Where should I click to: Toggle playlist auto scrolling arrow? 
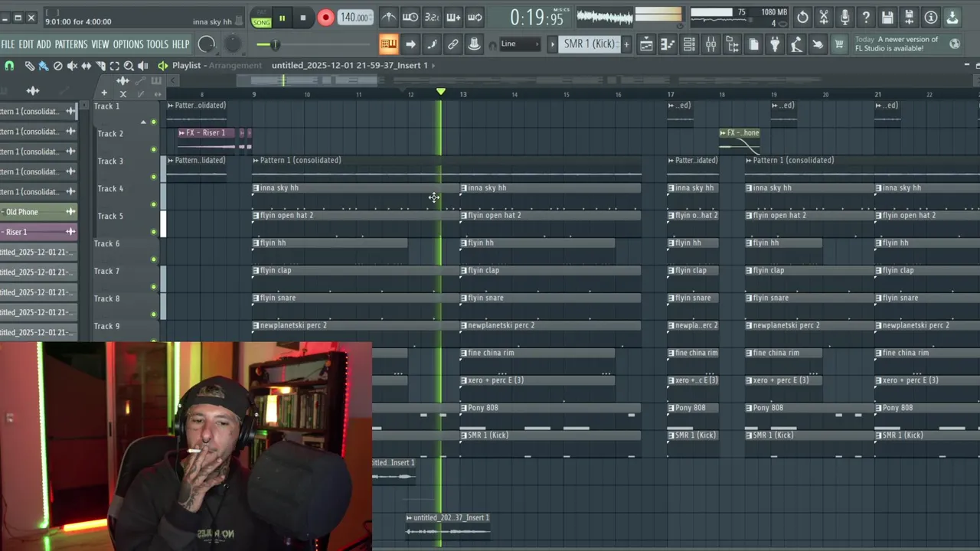coord(410,44)
